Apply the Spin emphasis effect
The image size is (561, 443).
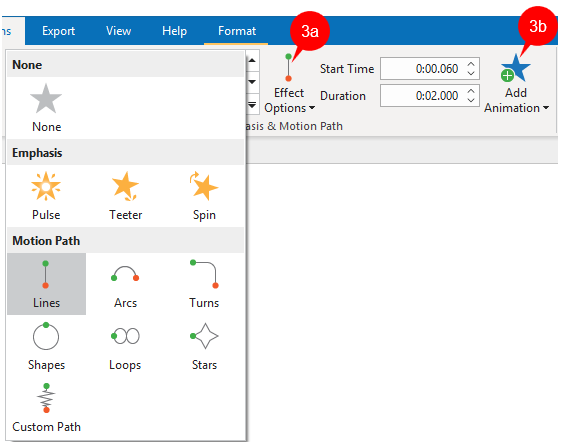tap(204, 196)
